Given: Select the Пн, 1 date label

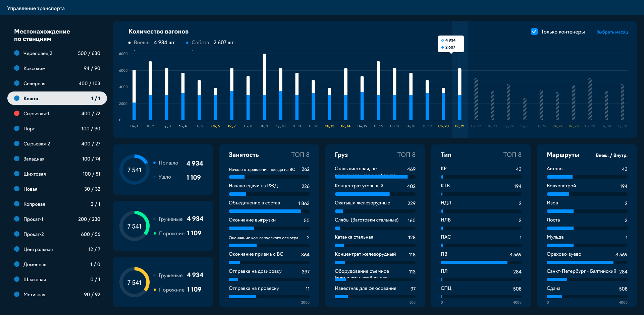Looking at the screenshot, I should [134, 126].
